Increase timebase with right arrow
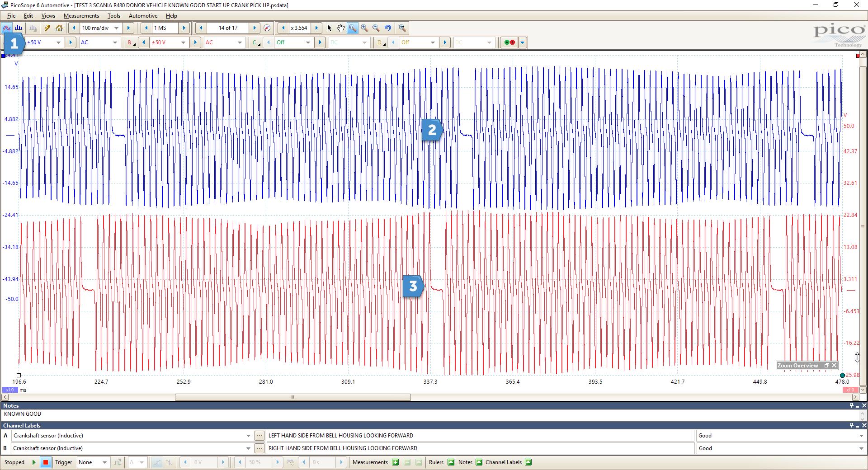 tap(128, 28)
